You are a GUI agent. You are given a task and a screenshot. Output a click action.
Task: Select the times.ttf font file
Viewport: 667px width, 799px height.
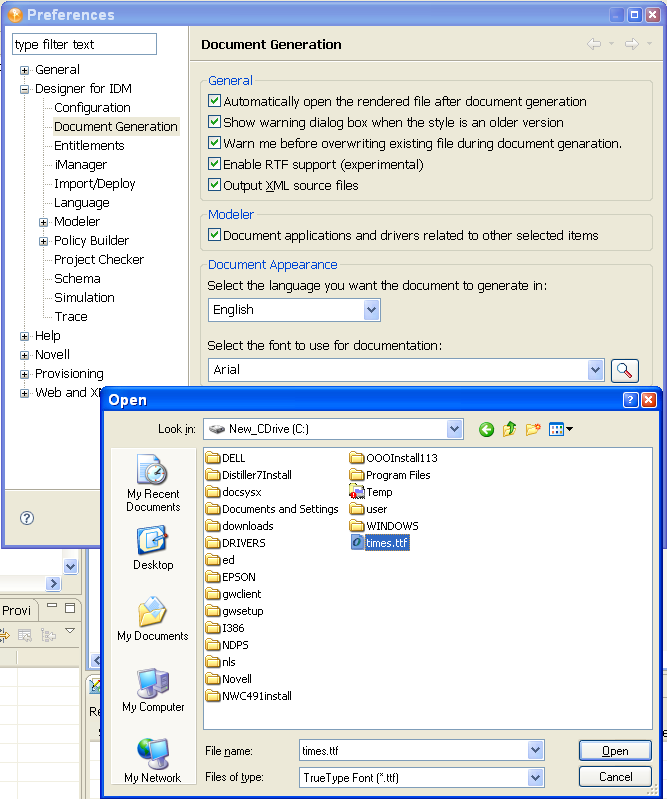click(380, 543)
